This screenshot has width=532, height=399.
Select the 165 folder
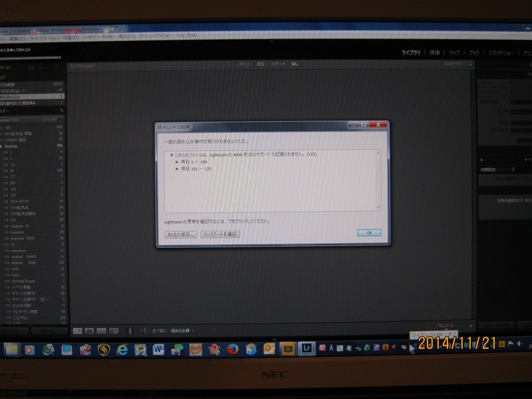[32, 128]
